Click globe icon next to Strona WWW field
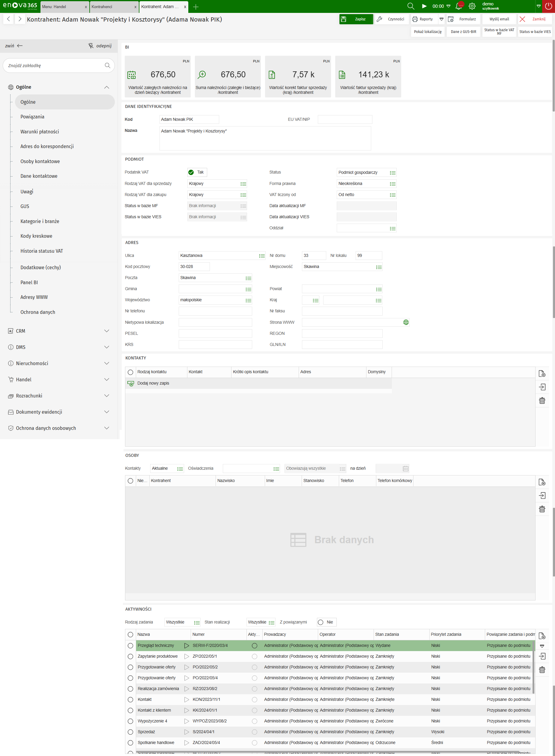The height and width of the screenshot is (756, 555). [x=406, y=322]
